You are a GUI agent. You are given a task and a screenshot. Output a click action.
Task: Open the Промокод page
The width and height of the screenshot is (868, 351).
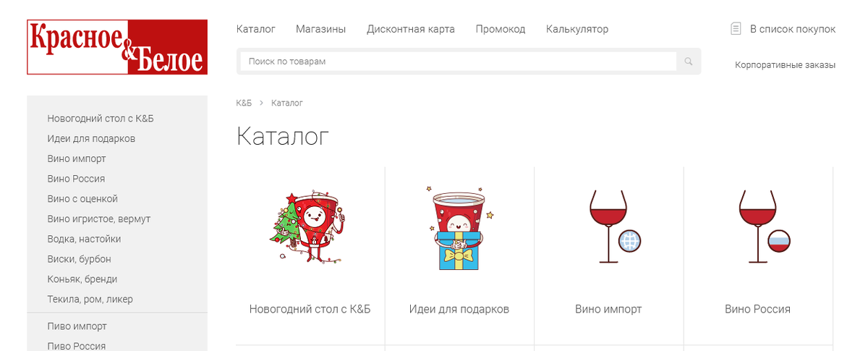point(501,29)
